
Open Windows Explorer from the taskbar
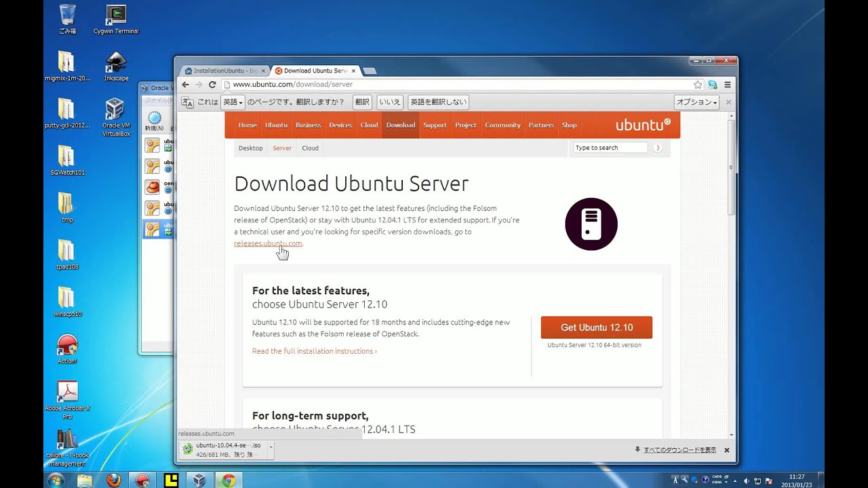click(x=85, y=480)
